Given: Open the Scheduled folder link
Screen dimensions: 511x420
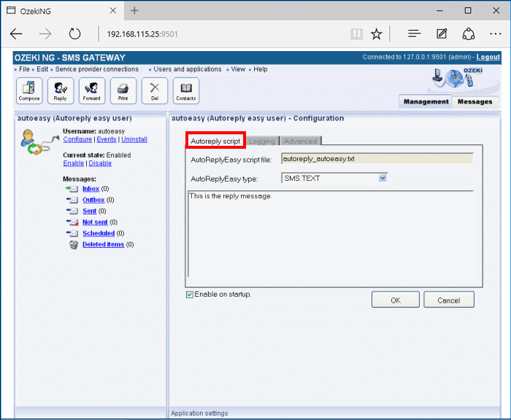Looking at the screenshot, I should tap(99, 233).
